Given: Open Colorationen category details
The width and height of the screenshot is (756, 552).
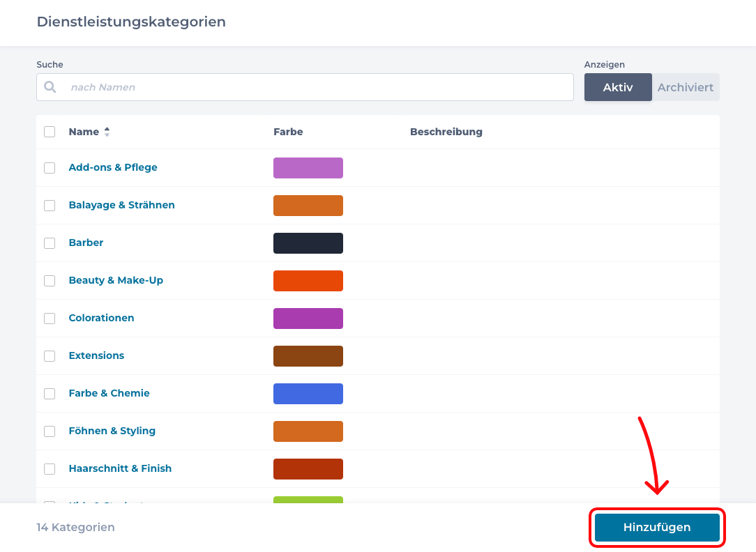Looking at the screenshot, I should [101, 318].
